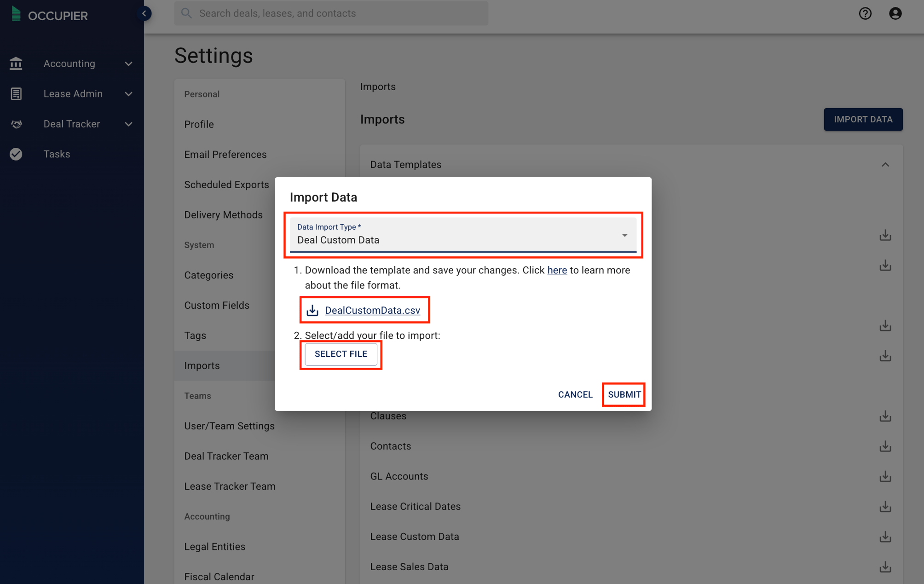Screen dimensions: 924x584
Task: Open the DealCustomData.csv template link
Action: (x=372, y=310)
